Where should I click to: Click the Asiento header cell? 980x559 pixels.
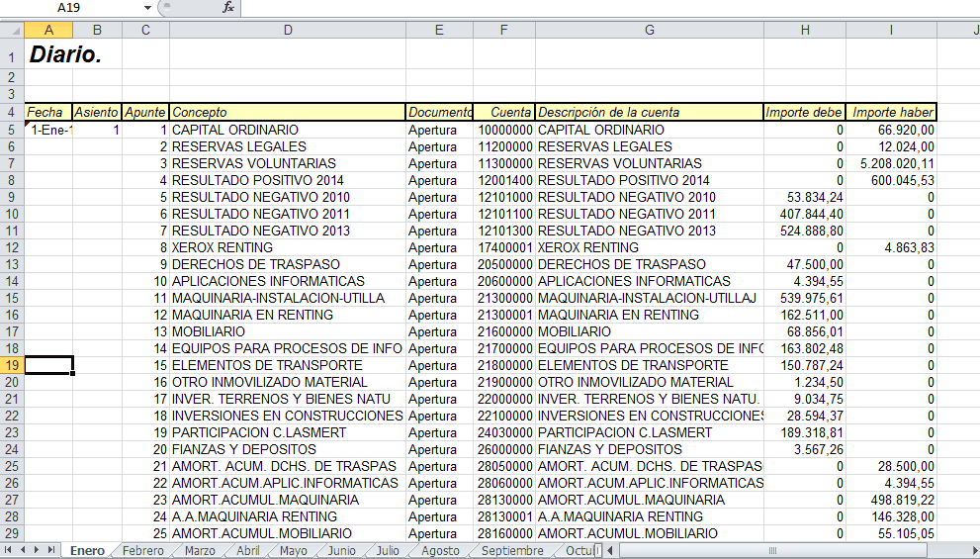98,113
